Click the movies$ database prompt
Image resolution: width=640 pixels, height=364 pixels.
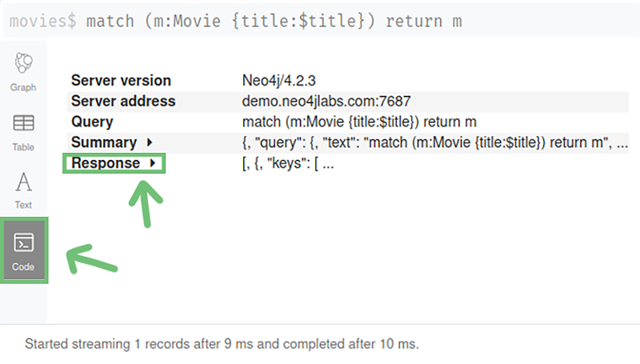point(43,22)
